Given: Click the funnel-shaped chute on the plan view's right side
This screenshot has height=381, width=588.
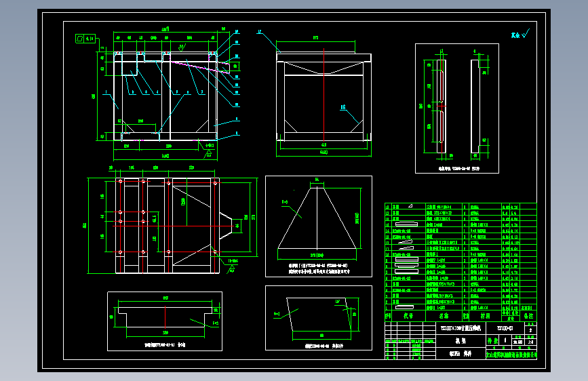Looking at the screenshot, I should [226, 226].
